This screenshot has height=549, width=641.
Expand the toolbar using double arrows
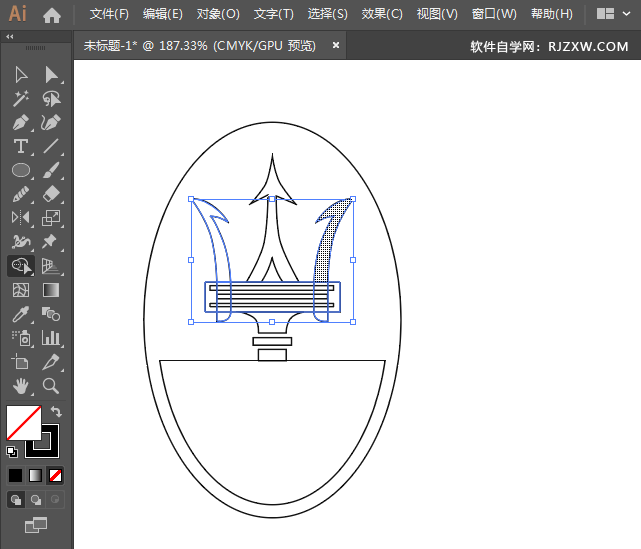pyautogui.click(x=10, y=37)
